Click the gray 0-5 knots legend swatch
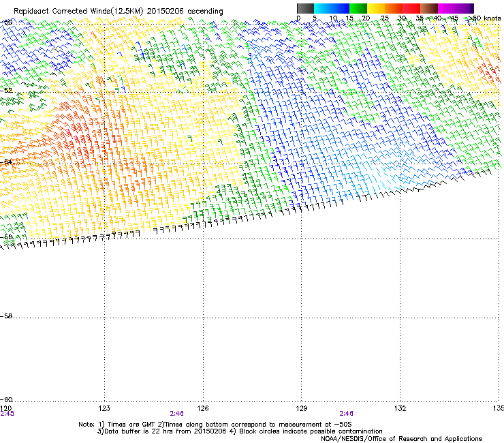The height and width of the screenshot is (443, 504). [305, 8]
